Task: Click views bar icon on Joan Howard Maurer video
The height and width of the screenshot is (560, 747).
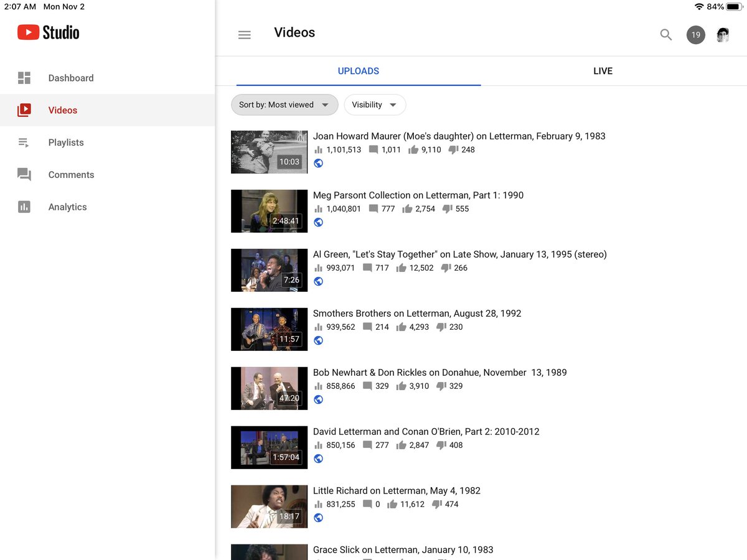Action: tap(319, 150)
